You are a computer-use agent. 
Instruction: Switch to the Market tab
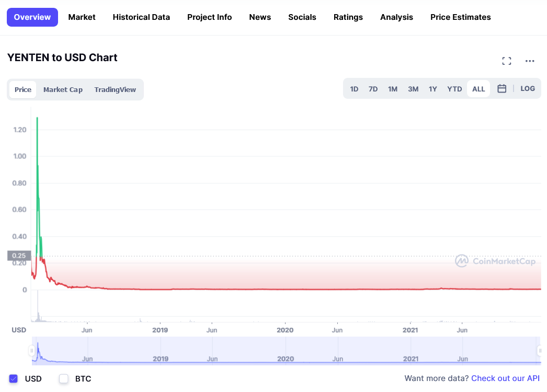(82, 17)
